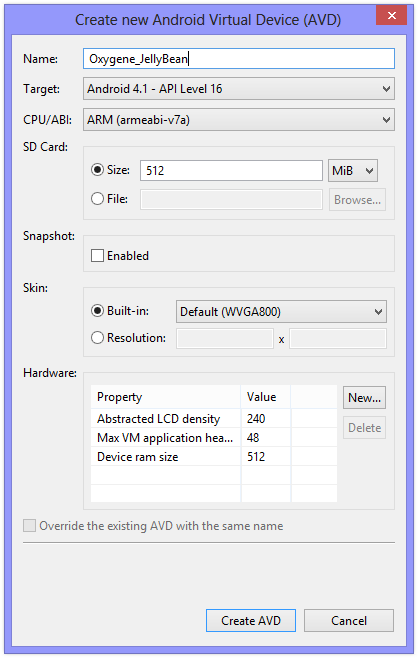This screenshot has height=658, width=418.
Task: Click the SD Card size field showing 512
Action: click(231, 171)
